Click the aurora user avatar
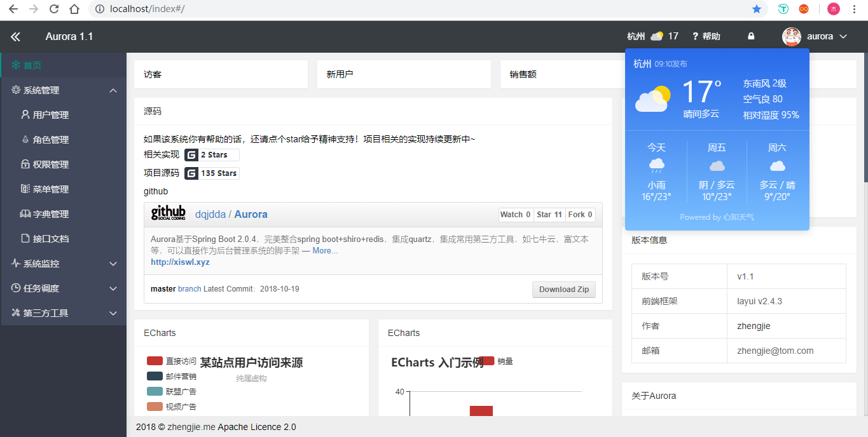Image resolution: width=868 pixels, height=437 pixels. [x=792, y=36]
